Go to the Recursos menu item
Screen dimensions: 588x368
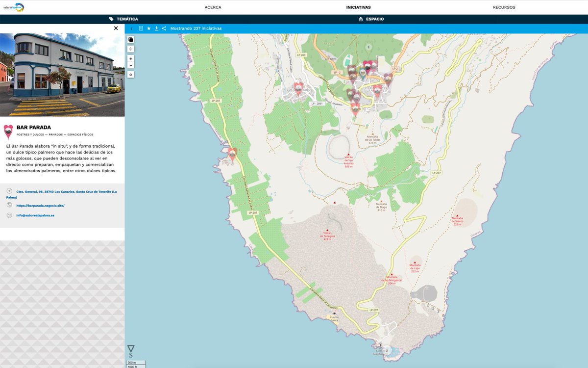click(x=504, y=7)
